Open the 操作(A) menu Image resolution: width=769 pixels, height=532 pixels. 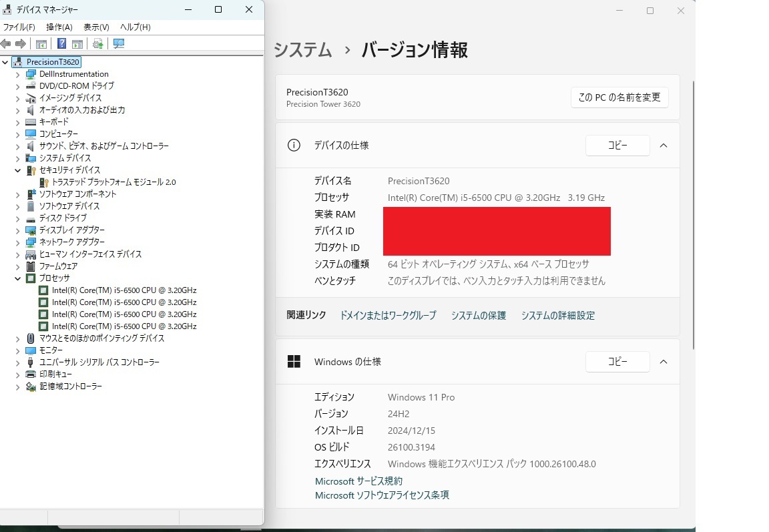(x=59, y=27)
